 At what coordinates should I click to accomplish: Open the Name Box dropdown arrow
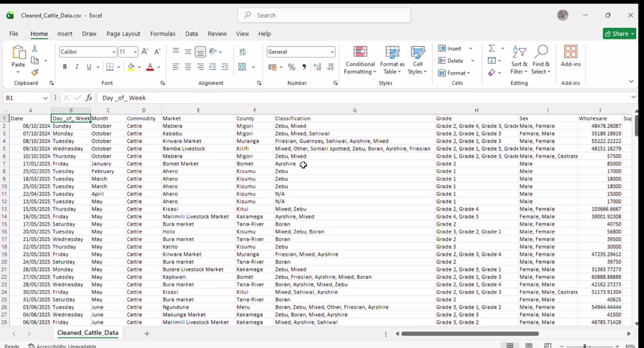[45, 98]
